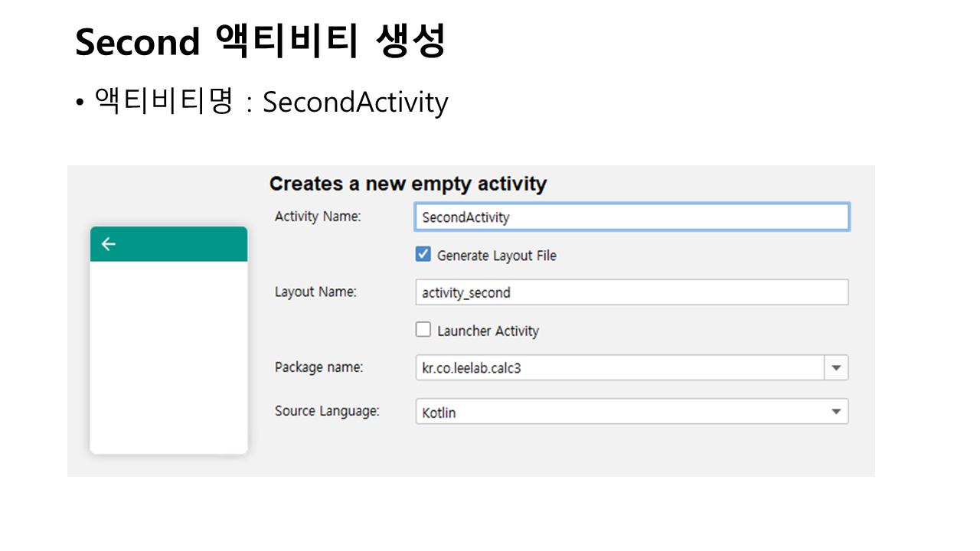Click the Generate Layout File label text
This screenshot has width=980, height=551.
[496, 256]
